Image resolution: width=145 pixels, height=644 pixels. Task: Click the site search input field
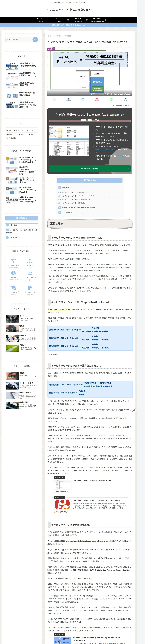(x=19, y=39)
